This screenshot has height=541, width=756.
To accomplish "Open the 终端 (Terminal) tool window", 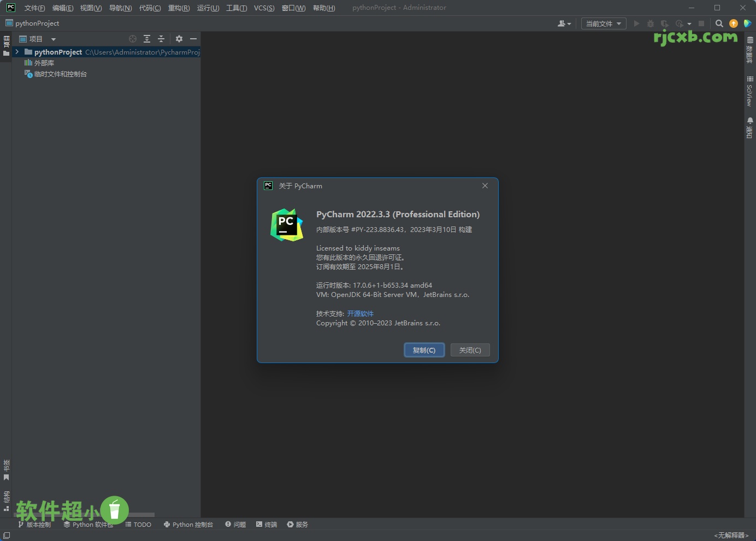I will point(266,524).
